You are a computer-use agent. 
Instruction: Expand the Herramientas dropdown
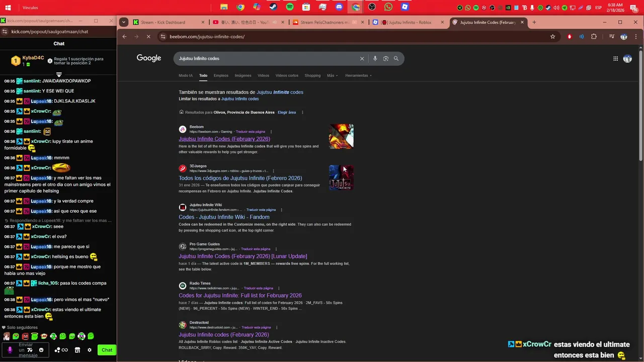(x=359, y=75)
